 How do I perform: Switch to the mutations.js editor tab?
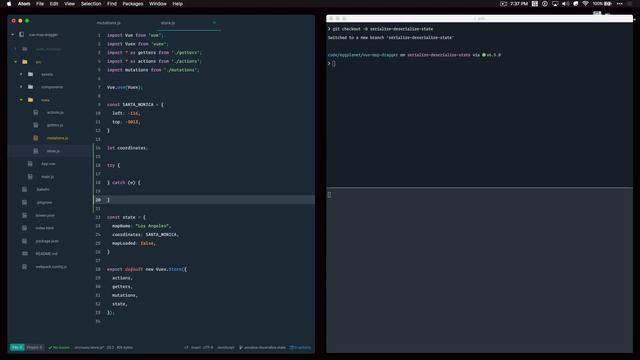[109, 23]
